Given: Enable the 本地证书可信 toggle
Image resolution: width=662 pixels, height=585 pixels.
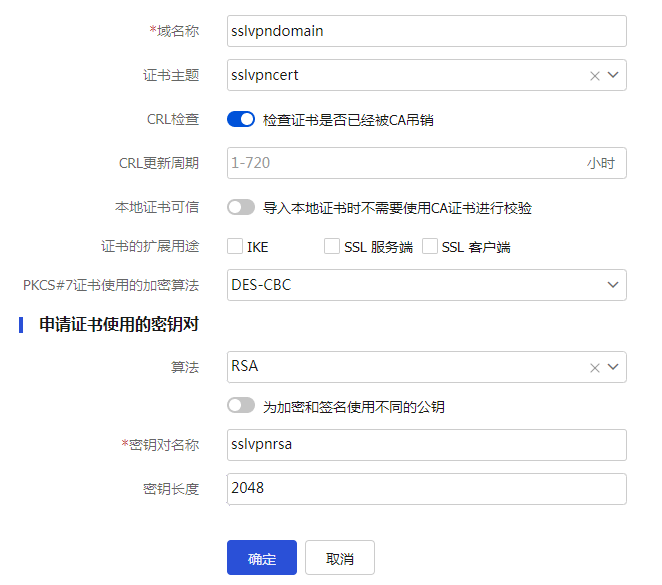Looking at the screenshot, I should [241, 208].
